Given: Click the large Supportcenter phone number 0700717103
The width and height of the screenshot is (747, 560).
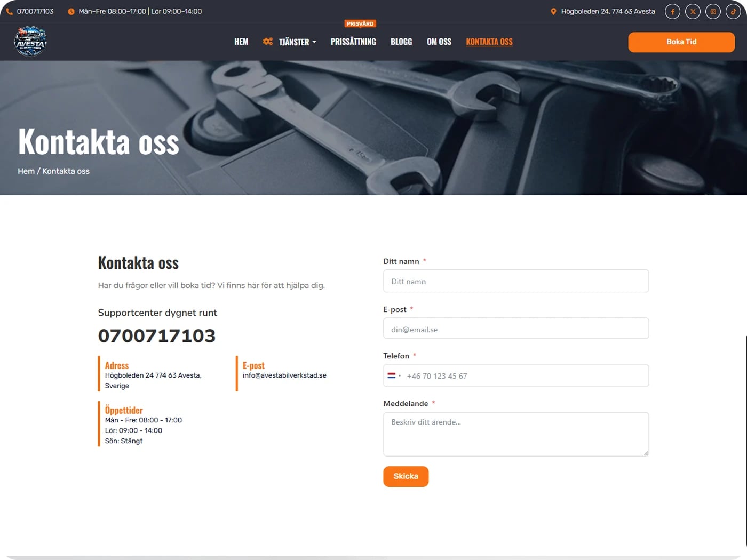Looking at the screenshot, I should pyautogui.click(x=157, y=335).
